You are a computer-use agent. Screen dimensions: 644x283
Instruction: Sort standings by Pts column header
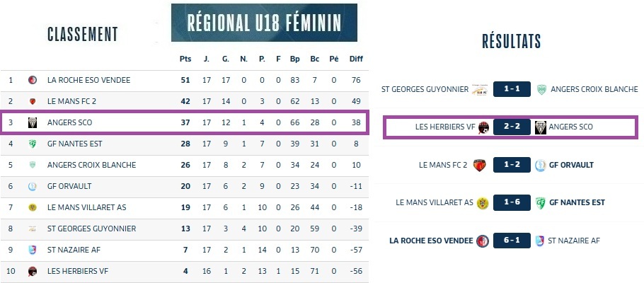click(185, 58)
